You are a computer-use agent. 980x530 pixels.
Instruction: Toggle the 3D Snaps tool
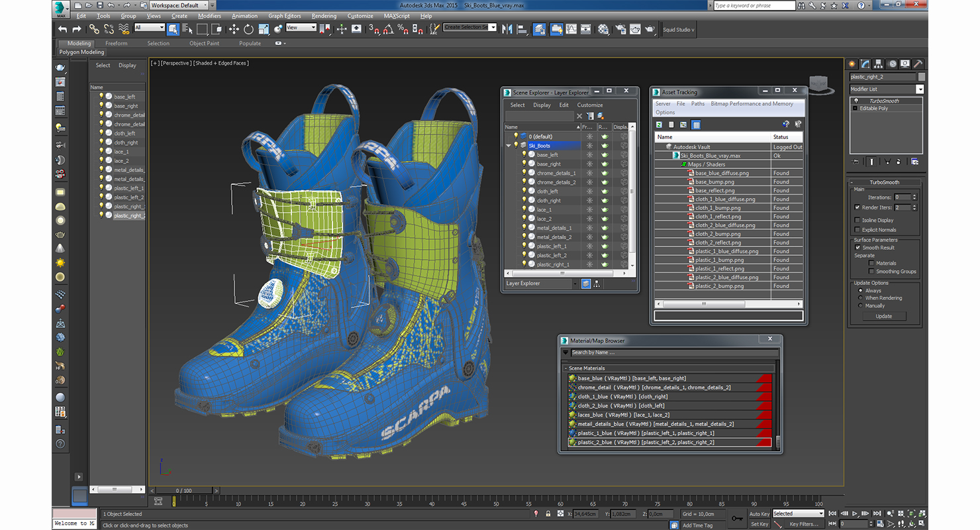pyautogui.click(x=374, y=29)
